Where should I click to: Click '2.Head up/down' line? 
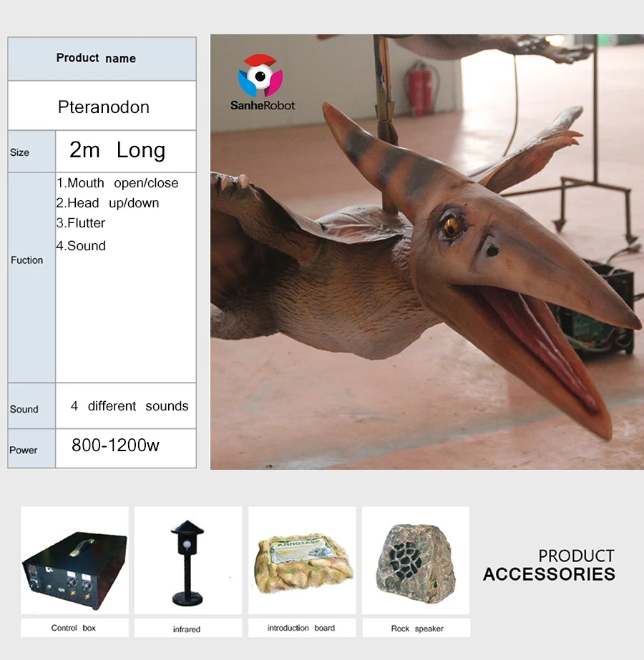tap(108, 203)
